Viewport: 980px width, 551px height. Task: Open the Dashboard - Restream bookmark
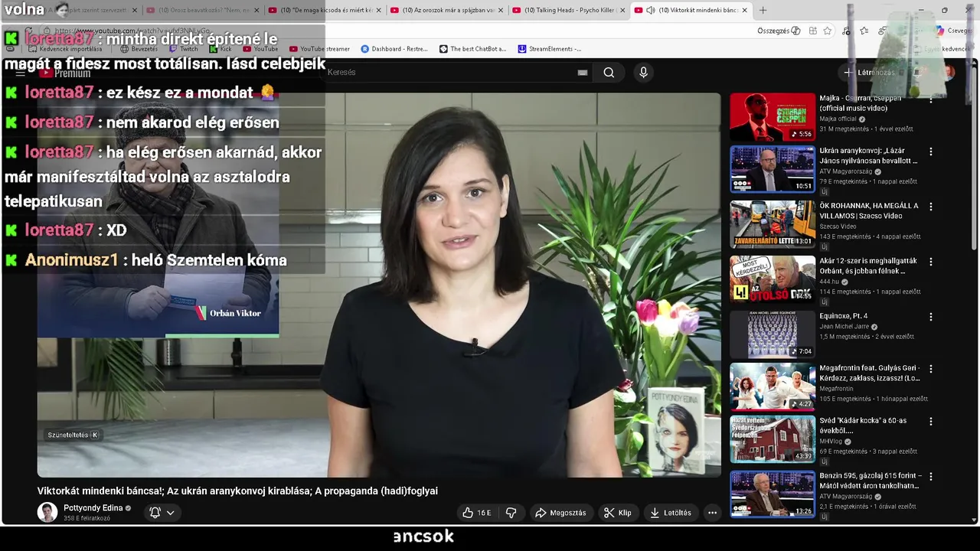coord(394,49)
